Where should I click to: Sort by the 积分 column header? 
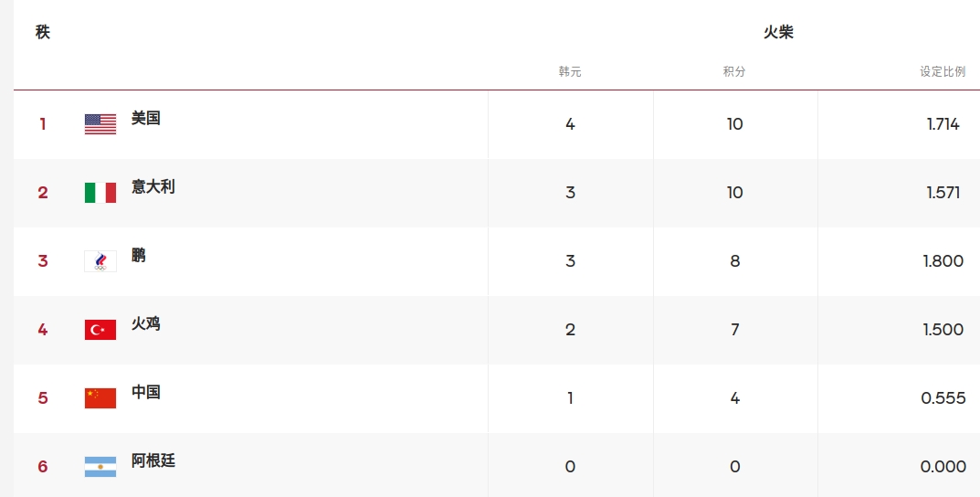pyautogui.click(x=734, y=71)
